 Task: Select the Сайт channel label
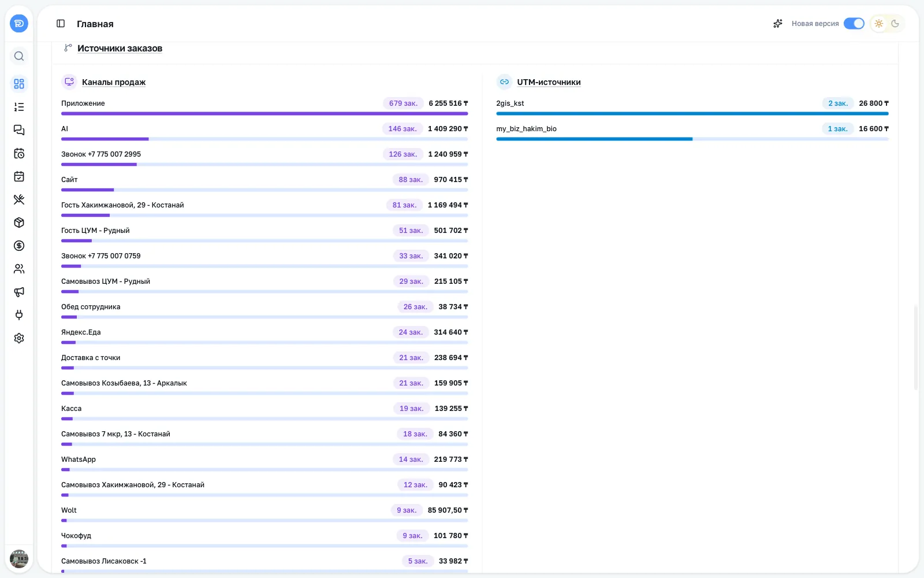tap(69, 180)
